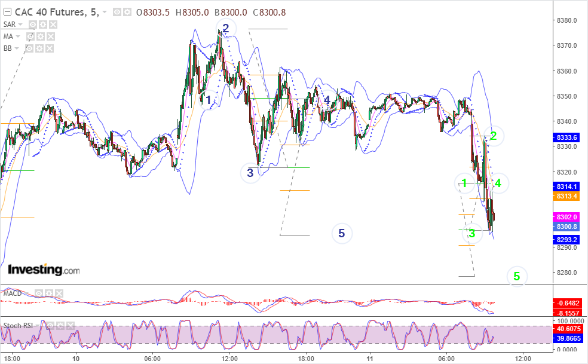
Task: Click the MA indicator label
Action: [8, 36]
